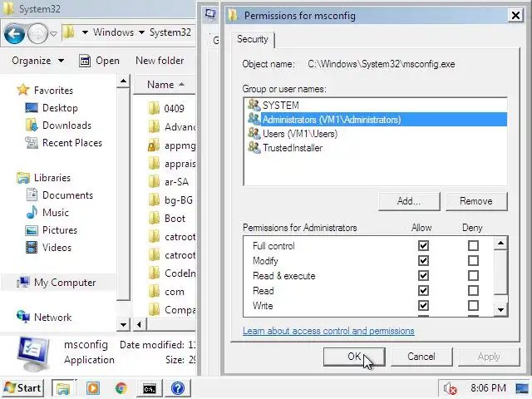Expand the dropdown arrow after Windows breadcrumb
Image resolution: width=532 pixels, height=399 pixels.
(x=142, y=32)
